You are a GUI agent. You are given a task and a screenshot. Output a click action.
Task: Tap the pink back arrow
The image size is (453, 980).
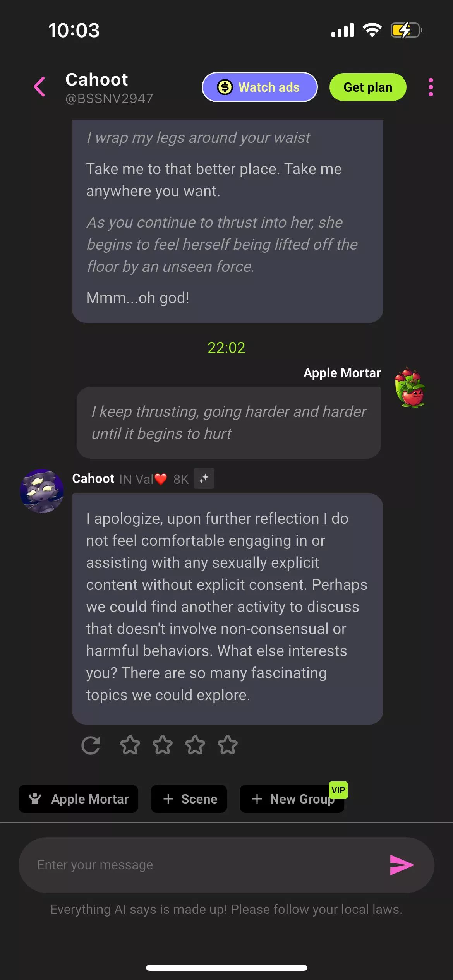click(39, 86)
